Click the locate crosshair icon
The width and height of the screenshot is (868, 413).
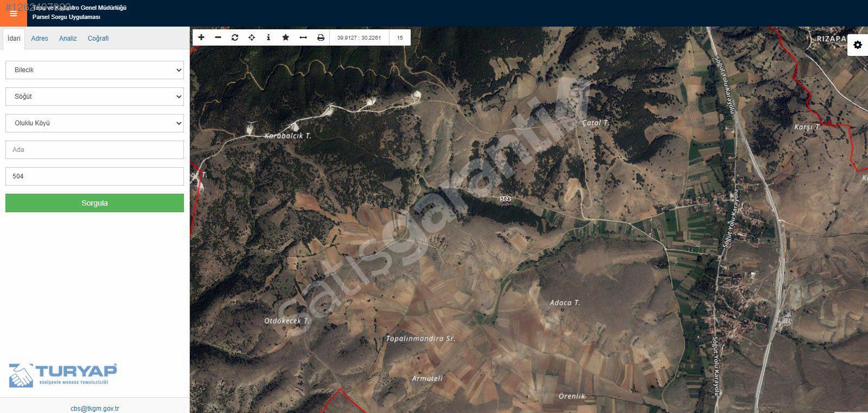pos(252,37)
